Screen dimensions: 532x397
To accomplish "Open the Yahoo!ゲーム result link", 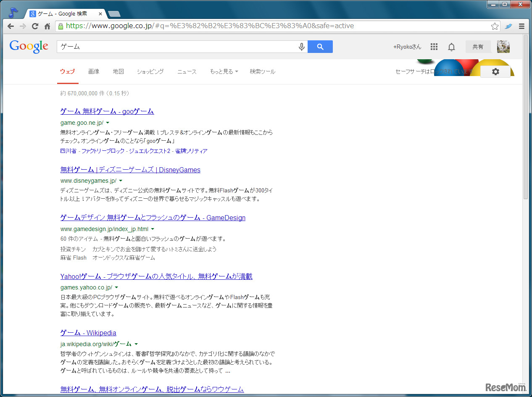I will pos(156,276).
